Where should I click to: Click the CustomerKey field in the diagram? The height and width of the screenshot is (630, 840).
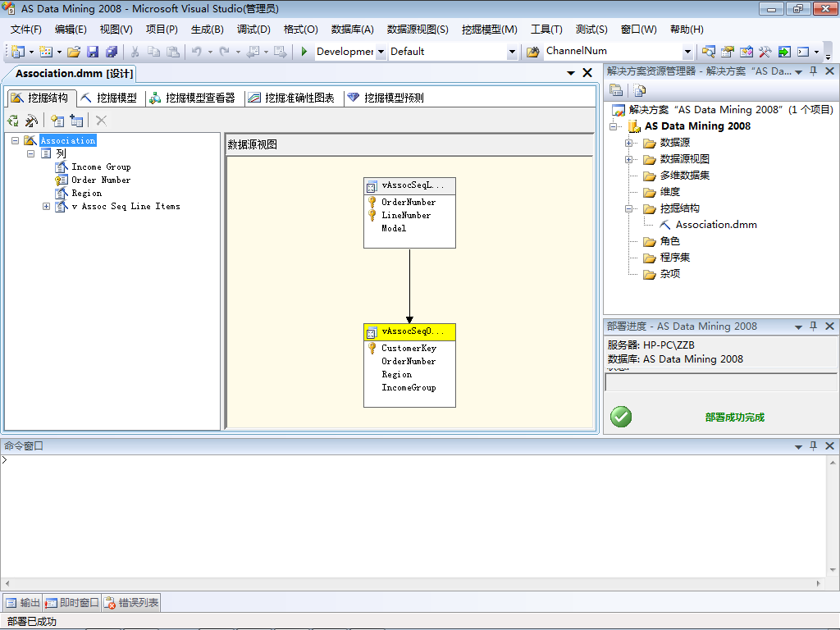(409, 348)
